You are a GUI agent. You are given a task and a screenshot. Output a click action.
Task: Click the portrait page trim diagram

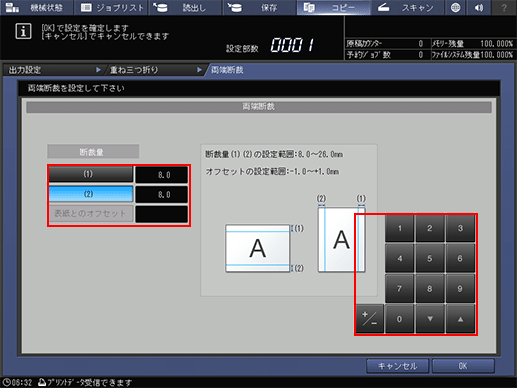coord(342,240)
